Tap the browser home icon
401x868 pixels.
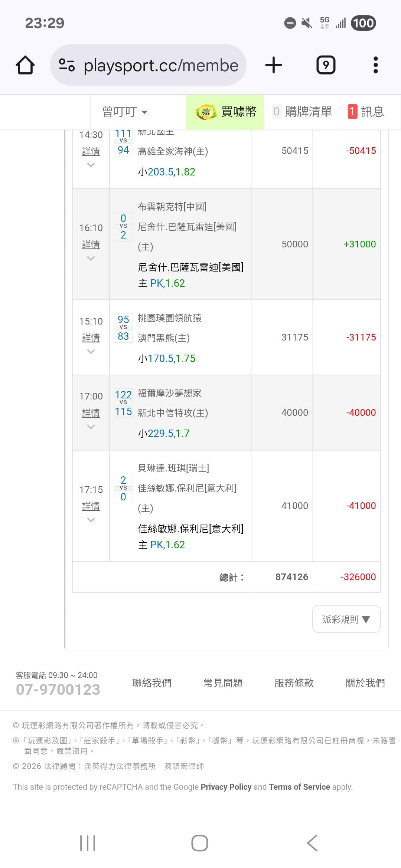pos(25,65)
